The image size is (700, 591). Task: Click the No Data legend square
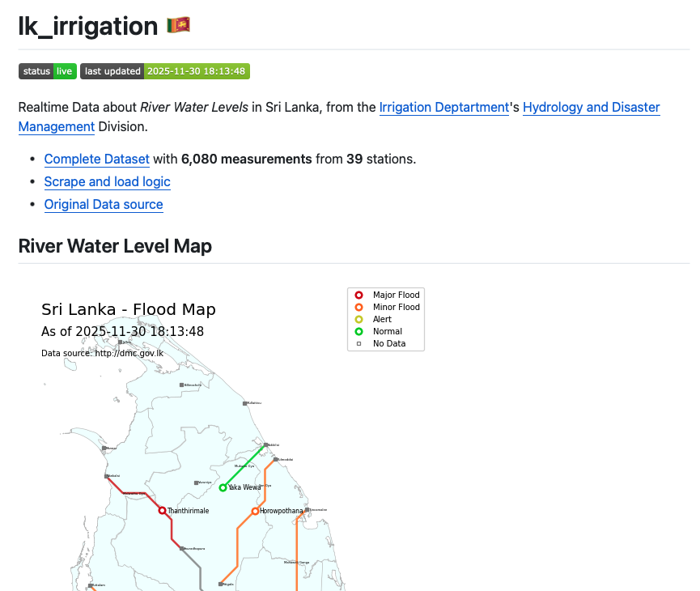[359, 343]
